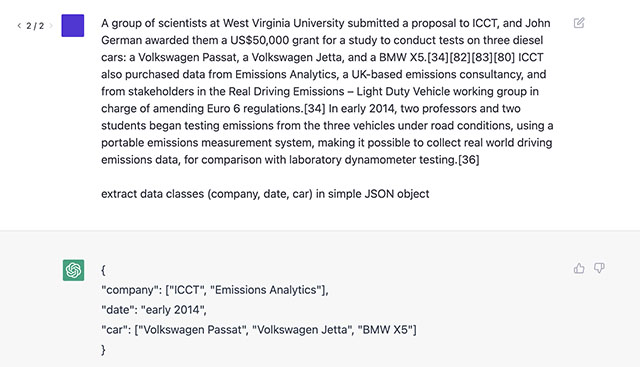Click the green ChatGPT logo avatar
Screen dimensions: 640x367
point(73,270)
